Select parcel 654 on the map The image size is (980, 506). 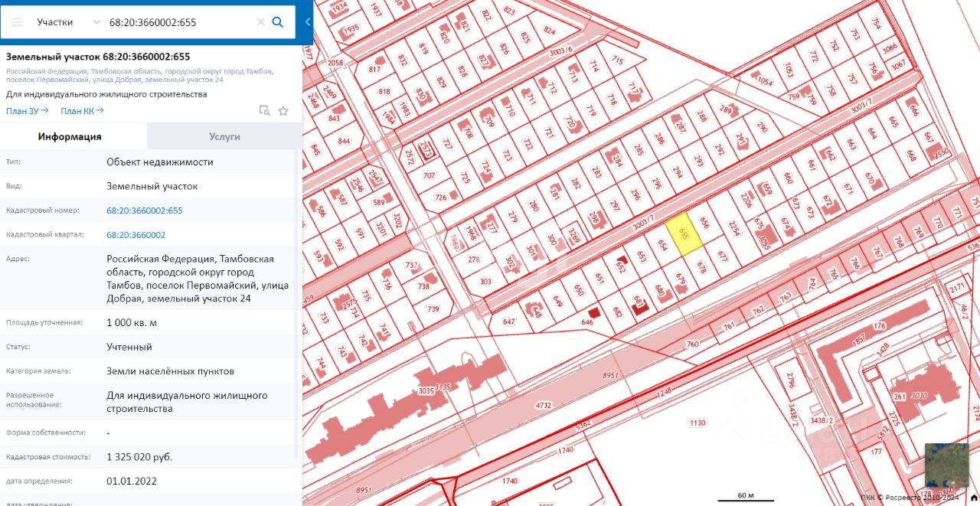click(663, 245)
